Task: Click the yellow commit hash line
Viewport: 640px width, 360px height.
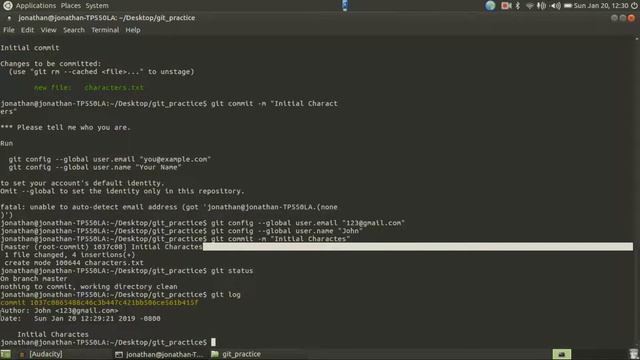Action: point(99,302)
